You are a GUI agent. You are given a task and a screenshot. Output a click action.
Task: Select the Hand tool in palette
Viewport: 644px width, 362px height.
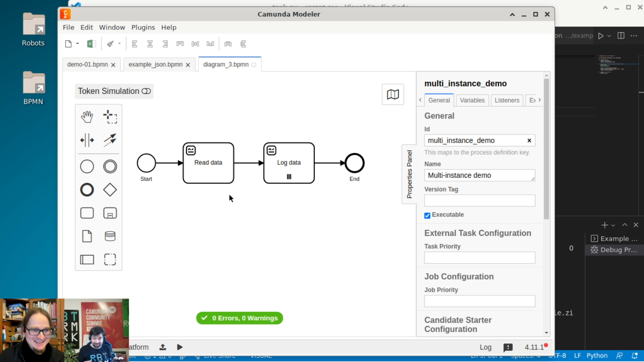click(87, 117)
